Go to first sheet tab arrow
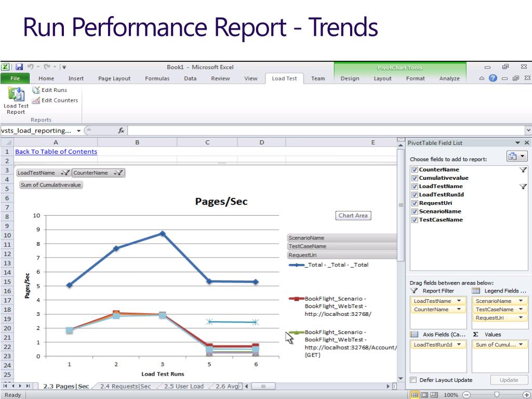The height and width of the screenshot is (399, 532). (x=5, y=386)
